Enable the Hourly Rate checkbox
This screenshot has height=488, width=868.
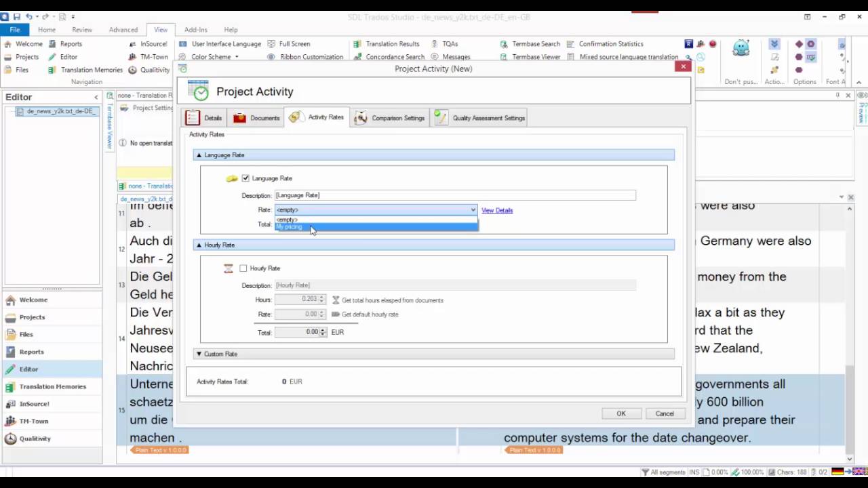243,268
